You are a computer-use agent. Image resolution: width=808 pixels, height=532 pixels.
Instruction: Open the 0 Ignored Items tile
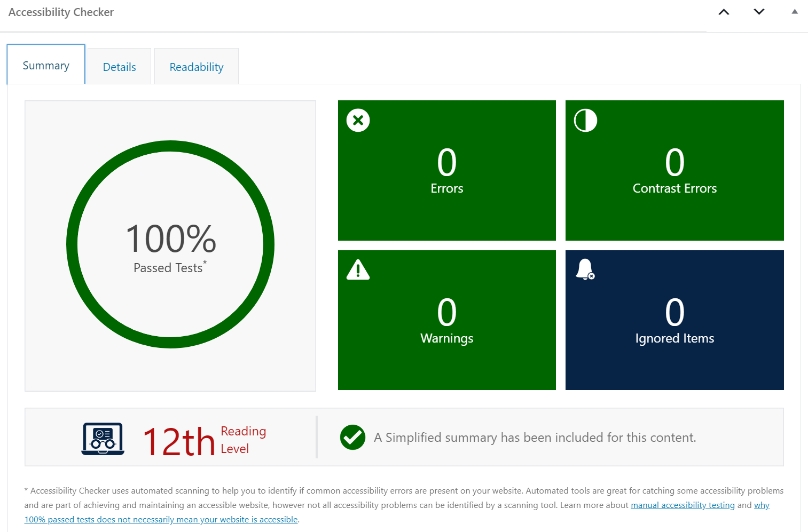(674, 320)
